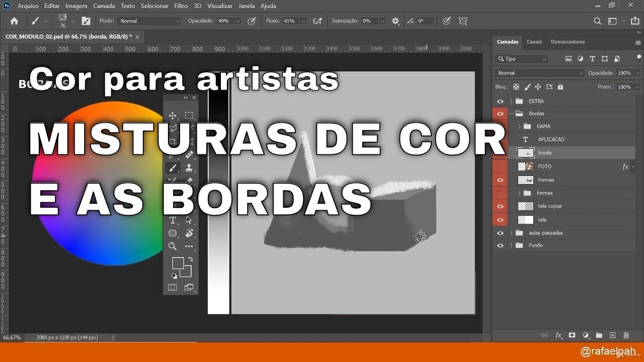The image size is (644, 362).
Task: Create new adjustment layer icon
Action: [586, 335]
